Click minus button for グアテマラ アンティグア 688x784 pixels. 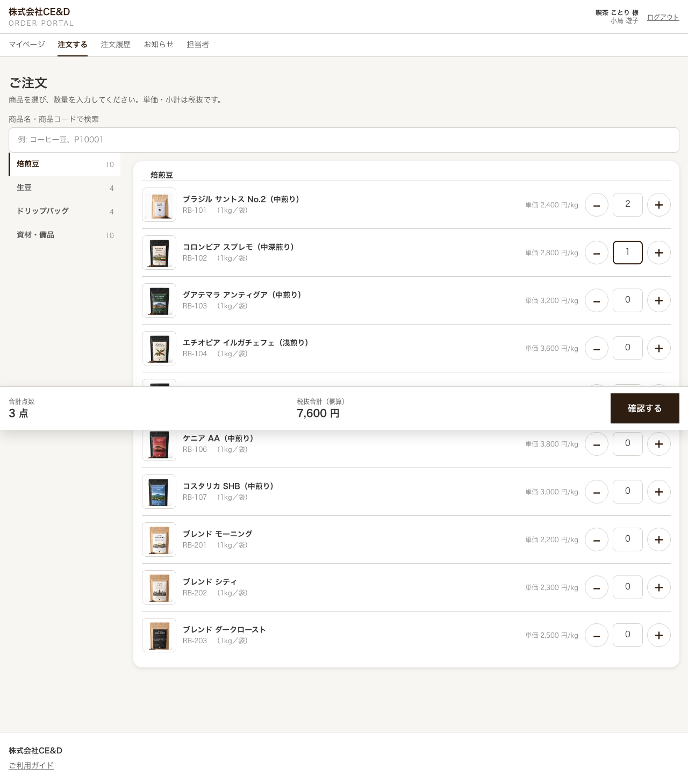click(x=597, y=300)
